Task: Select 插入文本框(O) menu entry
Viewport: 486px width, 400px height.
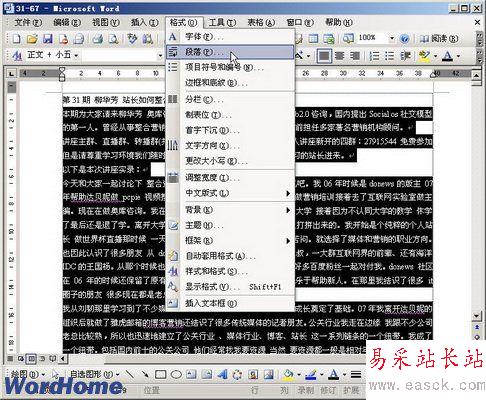Action: [x=230, y=303]
